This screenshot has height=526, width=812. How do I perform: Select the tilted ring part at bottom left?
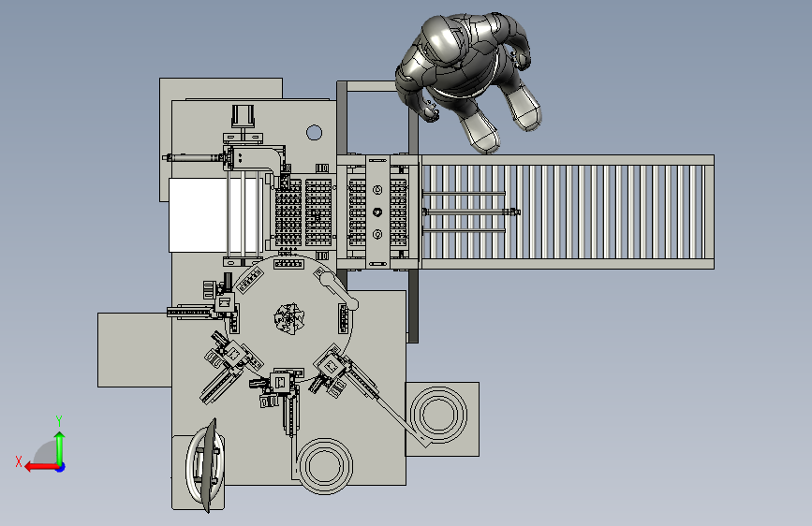(x=205, y=466)
